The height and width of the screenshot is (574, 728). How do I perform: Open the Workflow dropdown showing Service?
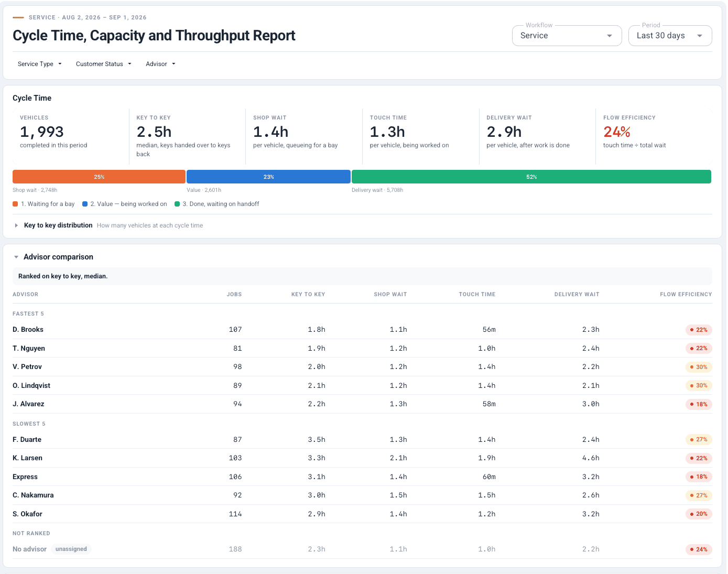[567, 36]
